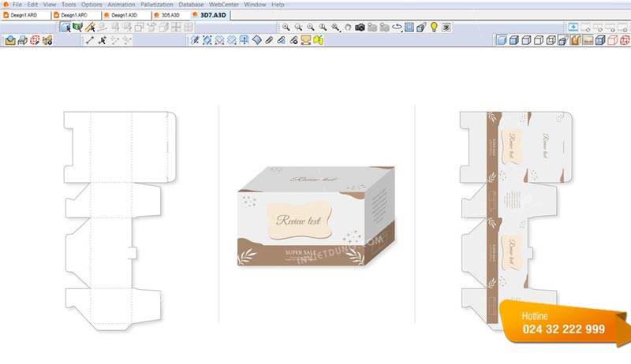The height and width of the screenshot is (364, 631).
Task: Click the paperclip attach icon
Action: click(269, 40)
